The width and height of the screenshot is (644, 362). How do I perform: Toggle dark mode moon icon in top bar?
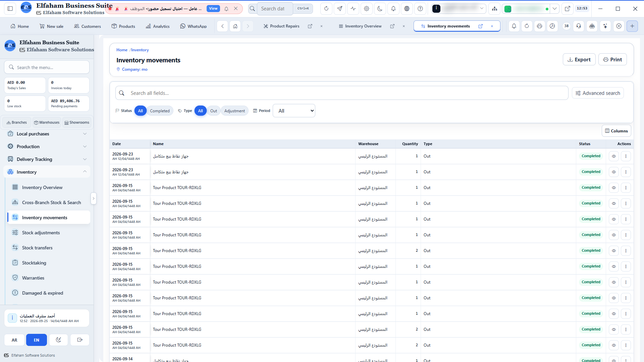[380, 9]
